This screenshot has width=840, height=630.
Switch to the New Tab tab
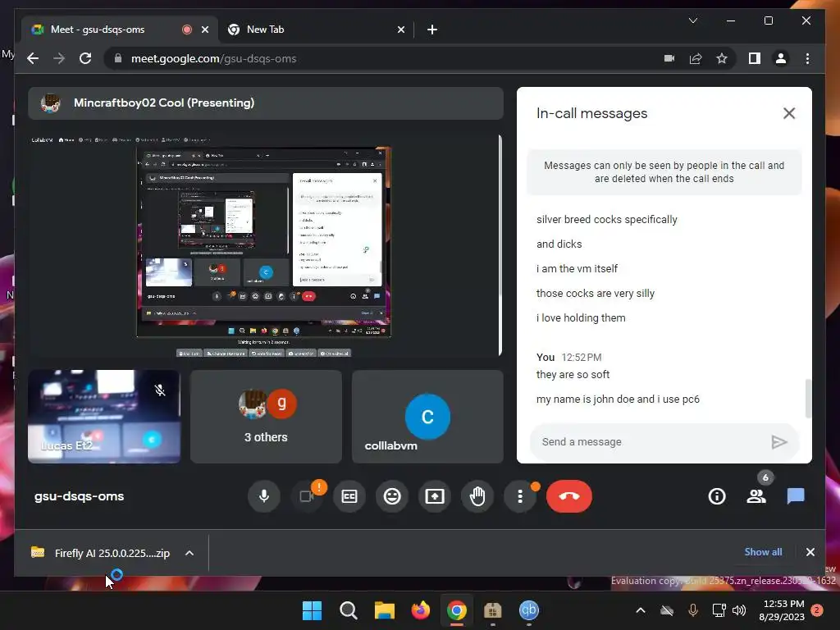pyautogui.click(x=314, y=30)
